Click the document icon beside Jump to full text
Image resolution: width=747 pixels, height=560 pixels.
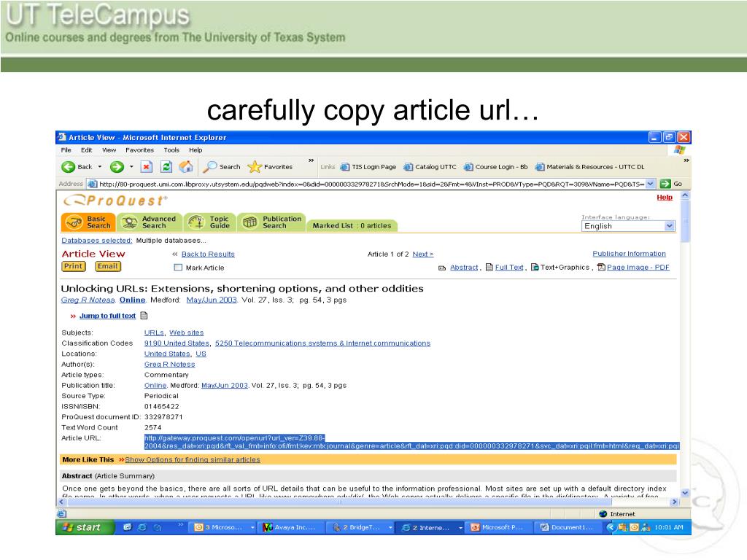point(144,316)
